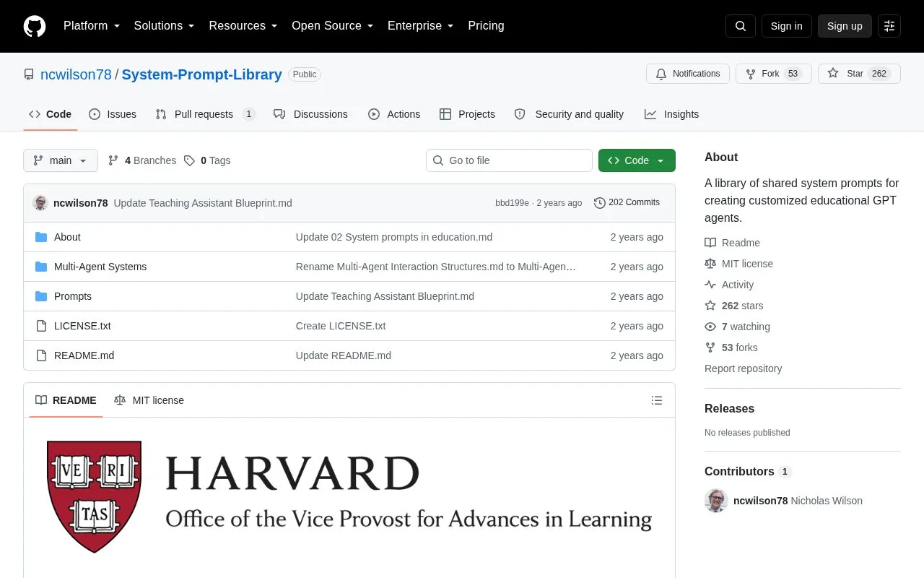Expand the Resources menu
Viewport: 924px width, 578px height.
click(x=243, y=26)
